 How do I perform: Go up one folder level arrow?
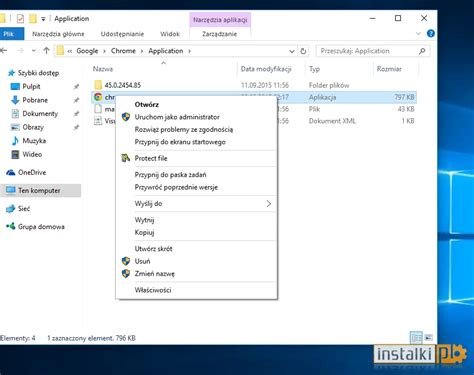pyautogui.click(x=46, y=51)
